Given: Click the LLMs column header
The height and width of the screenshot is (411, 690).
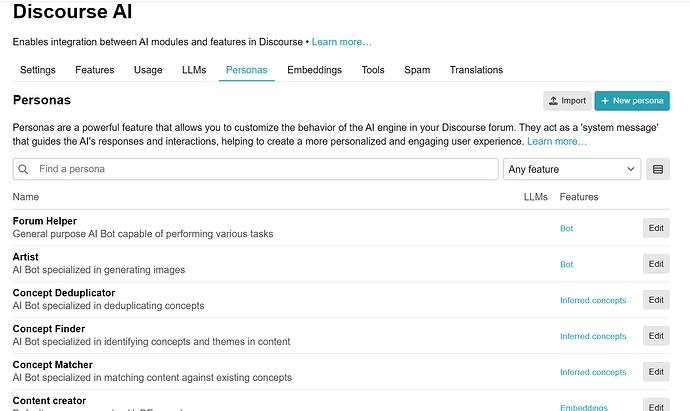Looking at the screenshot, I should pyautogui.click(x=536, y=197).
